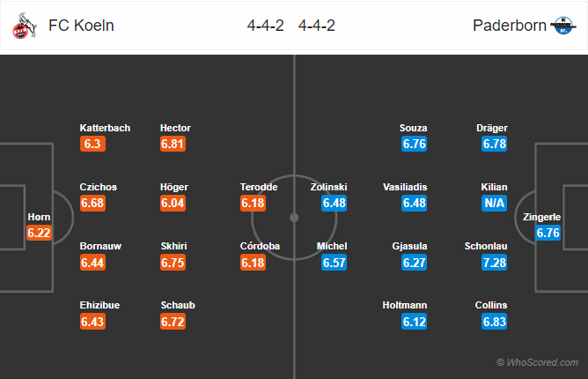Image resolution: width=588 pixels, height=379 pixels.
Task: Click player name Dräger
Action: (x=492, y=128)
